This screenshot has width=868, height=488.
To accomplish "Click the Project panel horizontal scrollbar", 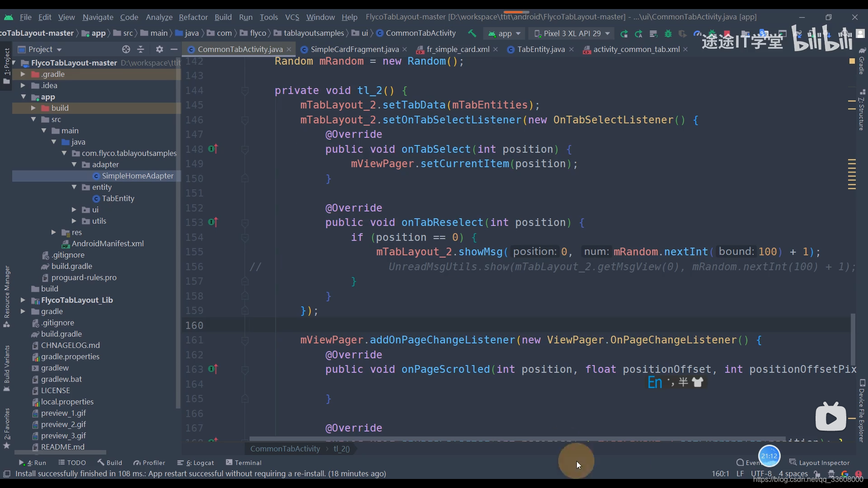I will (60, 452).
